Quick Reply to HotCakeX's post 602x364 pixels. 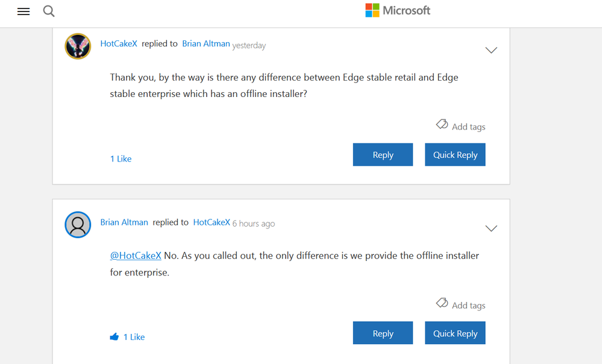(455, 155)
